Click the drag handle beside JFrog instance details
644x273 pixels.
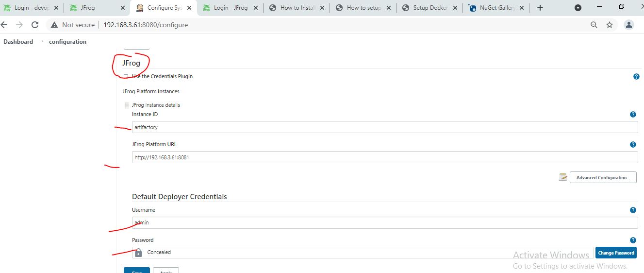point(127,105)
